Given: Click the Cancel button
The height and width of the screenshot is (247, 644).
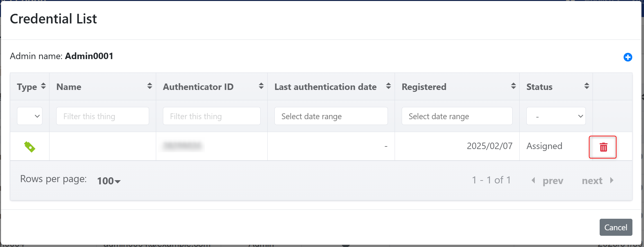Looking at the screenshot, I should coord(616,227).
